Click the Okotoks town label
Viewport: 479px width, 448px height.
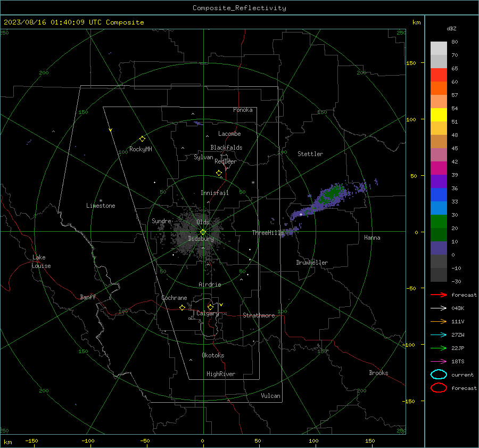[x=213, y=355]
